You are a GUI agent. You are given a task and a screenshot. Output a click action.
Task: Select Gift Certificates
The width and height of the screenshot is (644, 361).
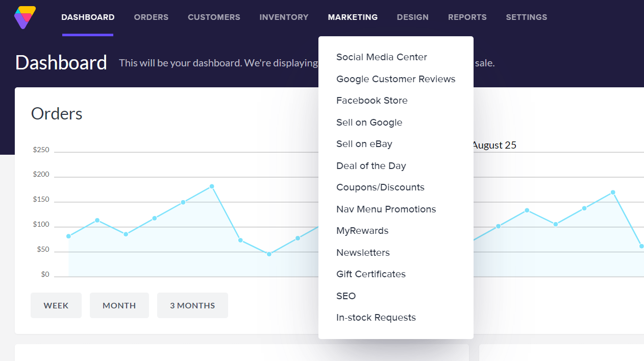370,274
